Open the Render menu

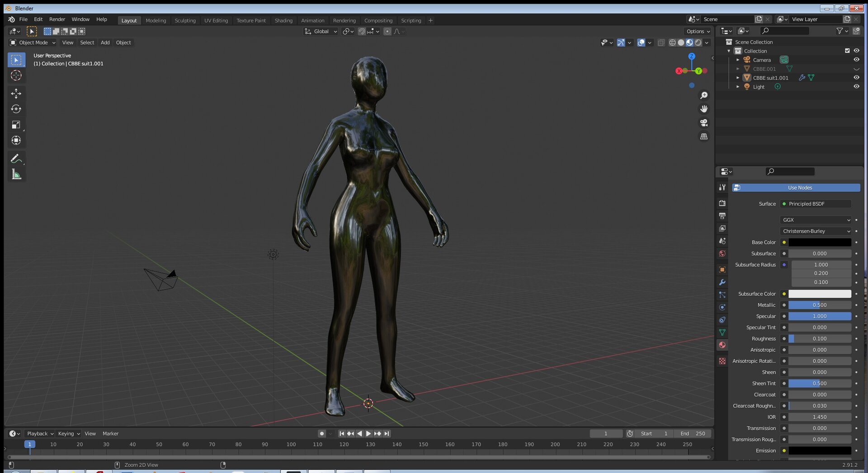pos(57,19)
